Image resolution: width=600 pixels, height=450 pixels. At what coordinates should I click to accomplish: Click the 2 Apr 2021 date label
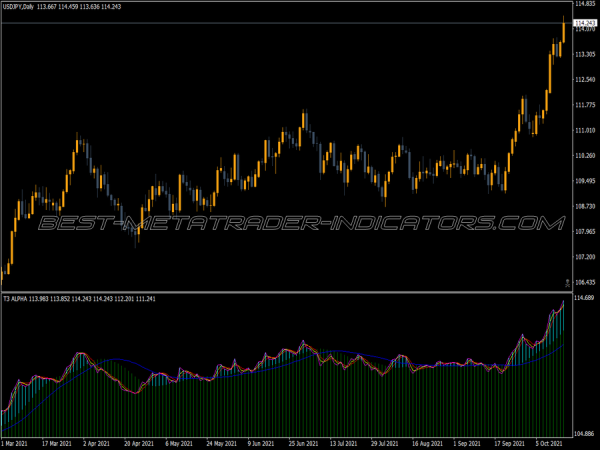[99, 443]
